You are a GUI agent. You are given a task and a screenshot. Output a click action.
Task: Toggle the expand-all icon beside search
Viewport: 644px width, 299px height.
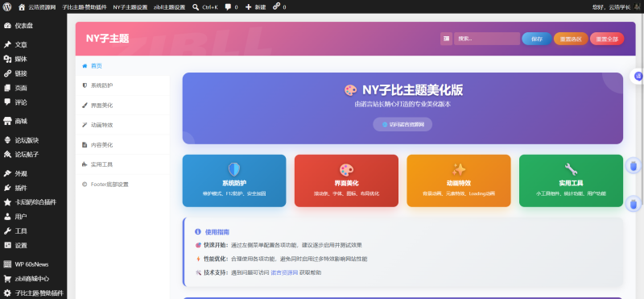[x=446, y=39]
